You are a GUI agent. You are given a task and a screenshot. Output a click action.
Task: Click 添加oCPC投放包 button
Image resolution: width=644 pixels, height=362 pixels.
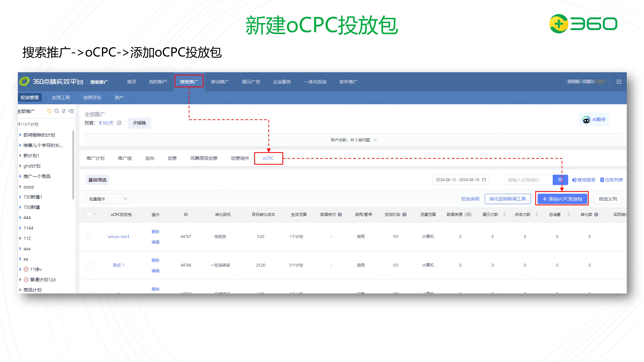click(x=562, y=199)
